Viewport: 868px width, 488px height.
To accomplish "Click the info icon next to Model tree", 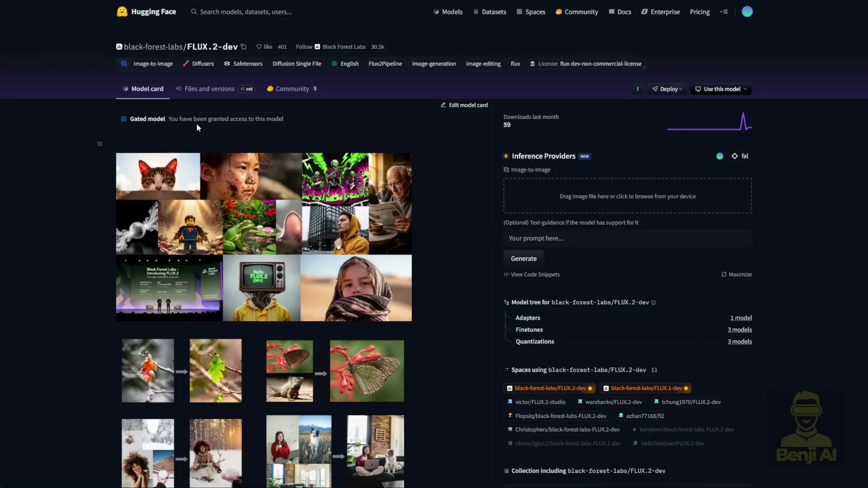I will [x=654, y=303].
